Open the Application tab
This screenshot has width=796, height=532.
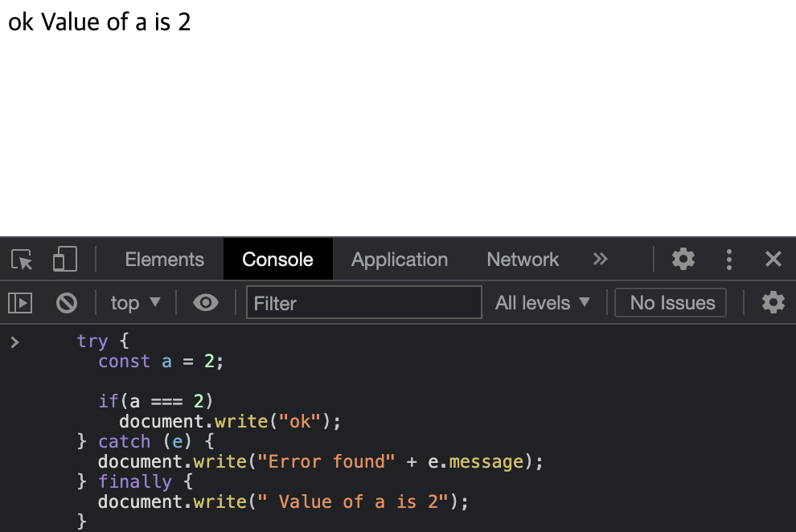point(400,260)
